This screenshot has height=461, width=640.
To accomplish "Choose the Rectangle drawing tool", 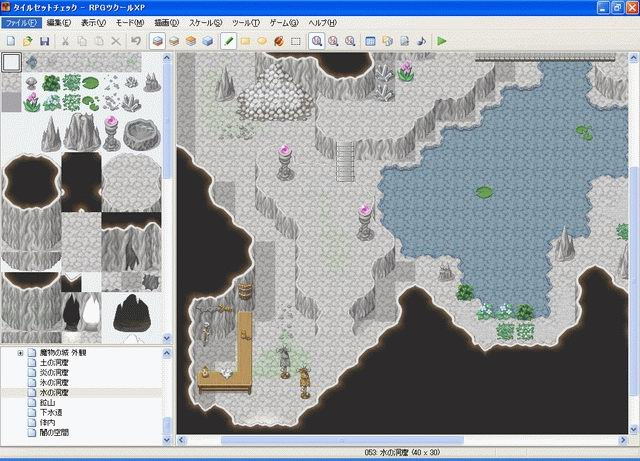I will [245, 41].
